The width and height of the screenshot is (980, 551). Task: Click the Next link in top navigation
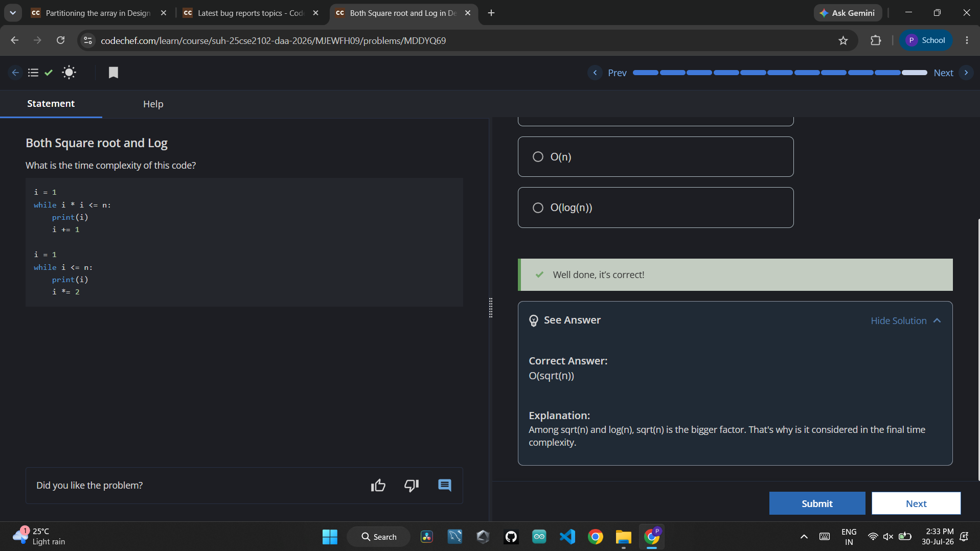[943, 73]
